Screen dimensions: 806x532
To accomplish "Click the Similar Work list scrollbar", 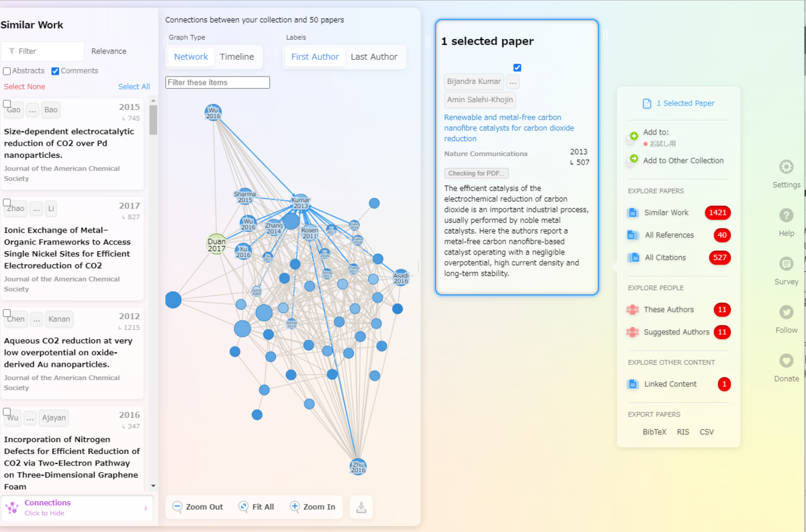I will 153,121.
